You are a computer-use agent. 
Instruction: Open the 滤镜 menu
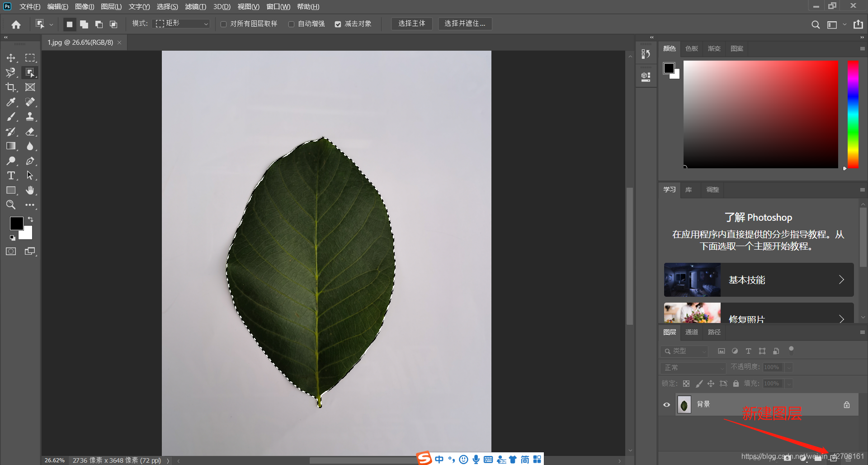tap(196, 6)
